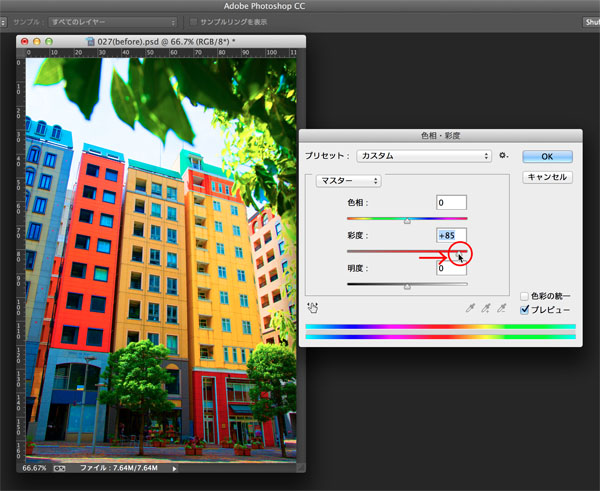600x491 pixels.
Task: Toggle the サンプルリングを表示 checkbox
Action: tap(192, 21)
